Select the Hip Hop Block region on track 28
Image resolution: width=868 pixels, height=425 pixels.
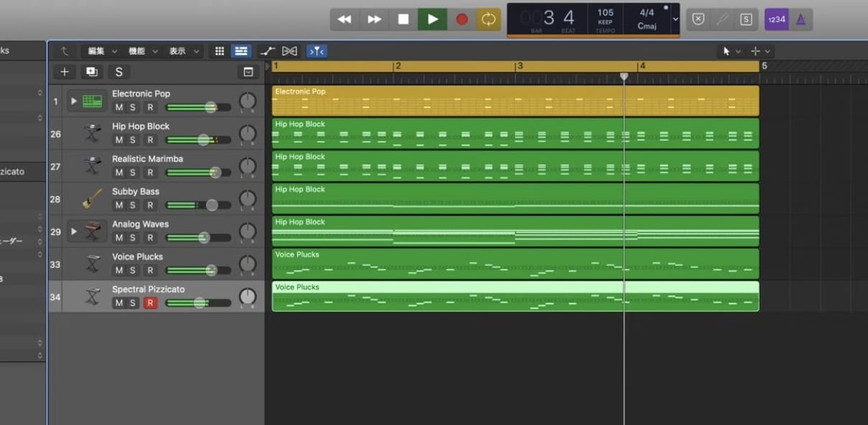pyautogui.click(x=515, y=199)
